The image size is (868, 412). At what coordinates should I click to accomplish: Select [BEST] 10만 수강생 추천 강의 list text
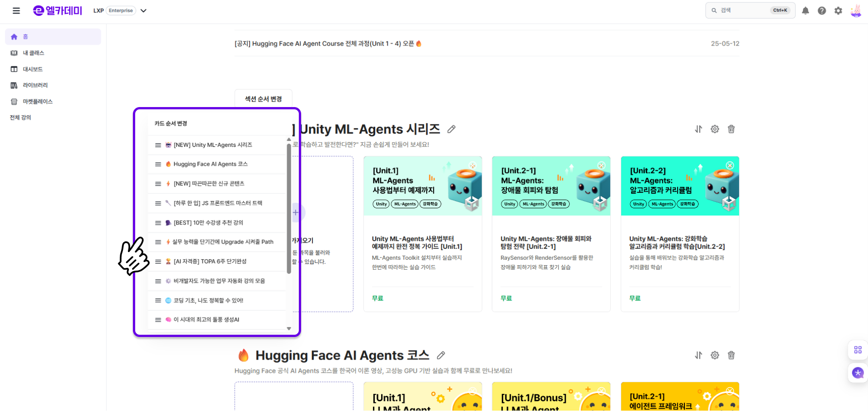pyautogui.click(x=208, y=223)
